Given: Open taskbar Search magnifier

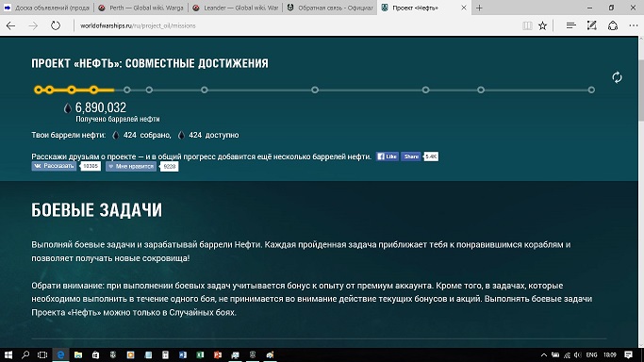Looking at the screenshot, I should pos(25,355).
